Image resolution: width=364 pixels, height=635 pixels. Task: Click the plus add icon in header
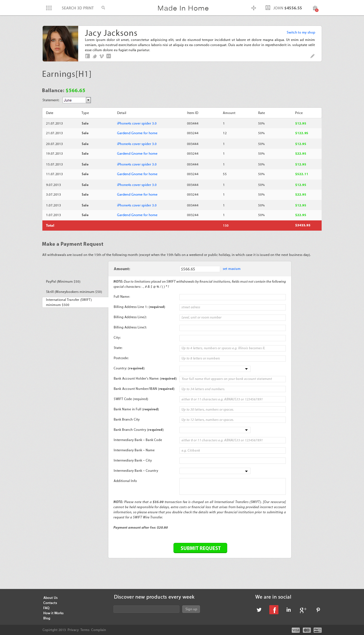point(254,8)
